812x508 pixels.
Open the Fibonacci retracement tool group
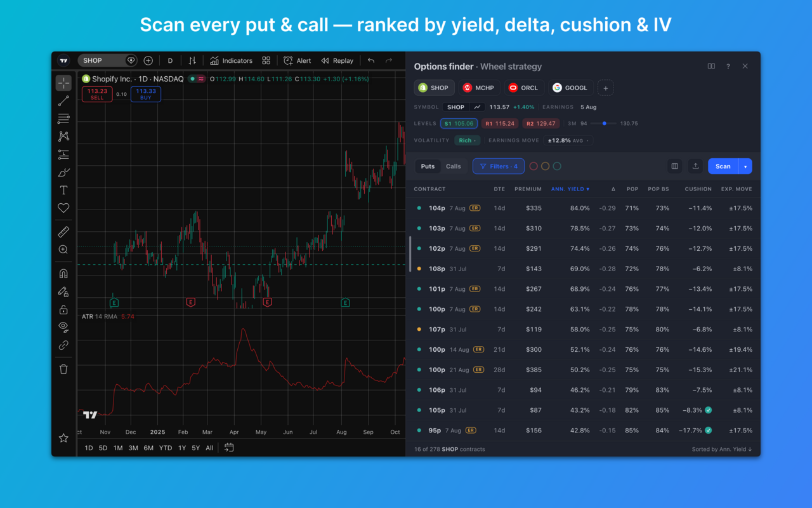click(x=63, y=119)
